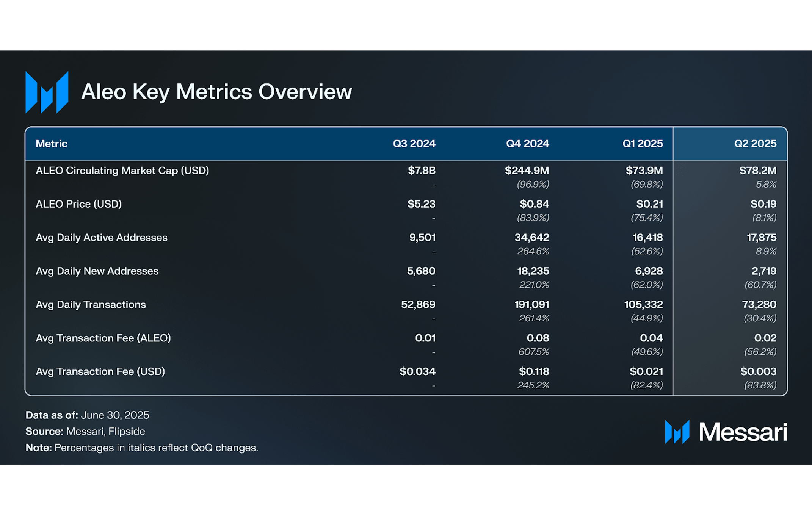The image size is (812, 515).
Task: Click the ALEO Price (USD) row label
Action: pos(78,204)
